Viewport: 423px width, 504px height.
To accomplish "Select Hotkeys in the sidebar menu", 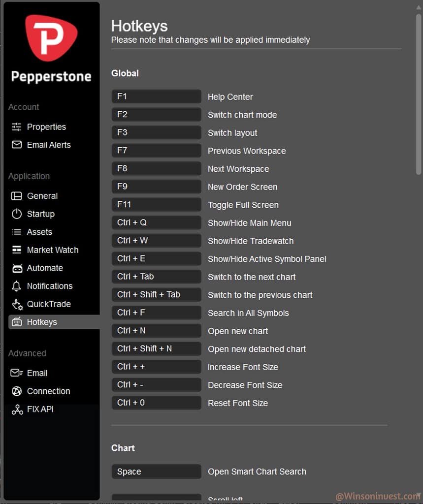I will tap(42, 322).
